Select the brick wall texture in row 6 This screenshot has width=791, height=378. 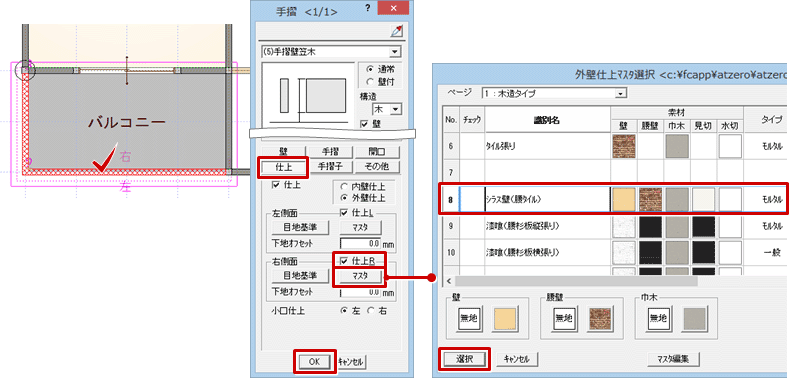tap(624, 146)
